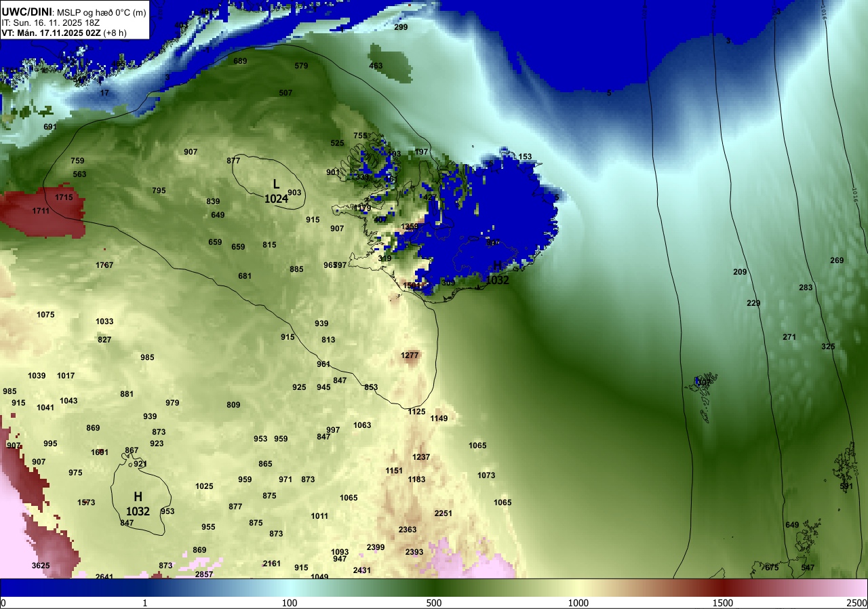Click the 1500 mark on the color scale
This screenshot has height=609, width=868.
tap(723, 603)
